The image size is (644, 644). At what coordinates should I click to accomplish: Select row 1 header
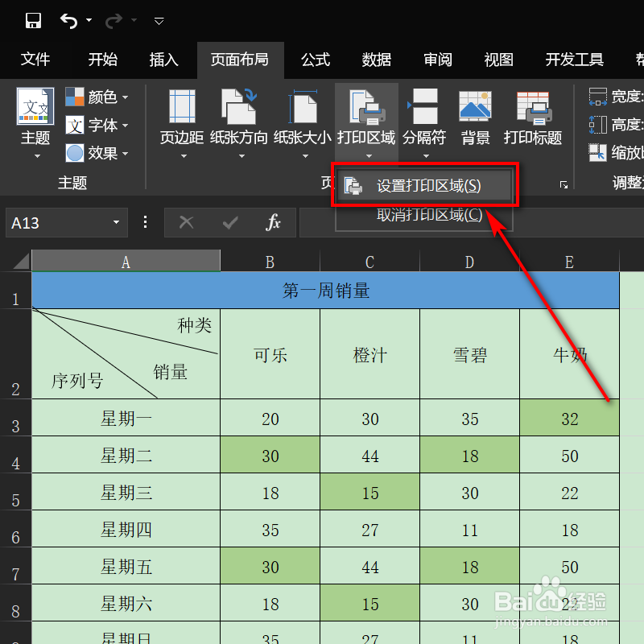pos(15,291)
